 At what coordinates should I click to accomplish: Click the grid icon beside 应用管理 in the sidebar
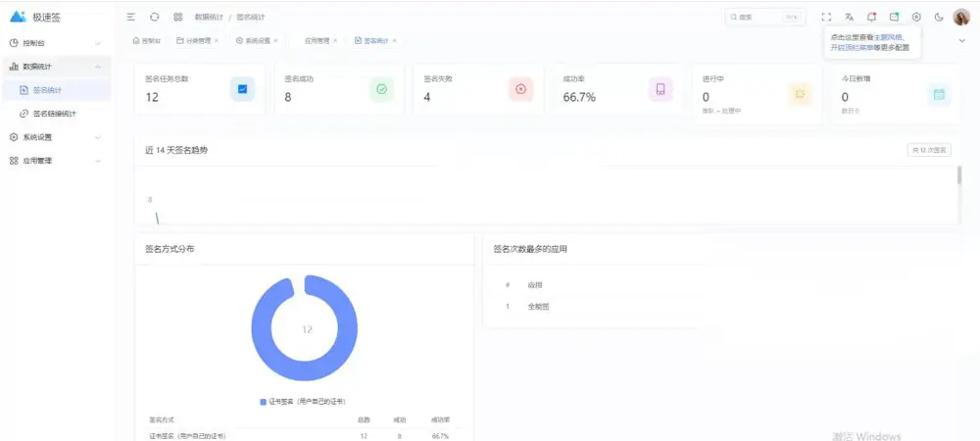point(14,161)
